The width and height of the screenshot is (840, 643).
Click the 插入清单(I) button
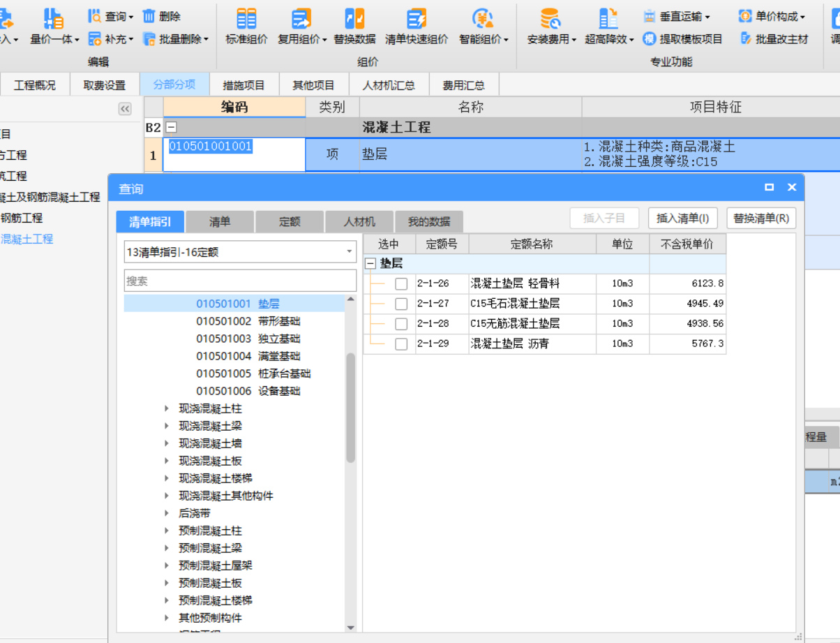pos(683,219)
